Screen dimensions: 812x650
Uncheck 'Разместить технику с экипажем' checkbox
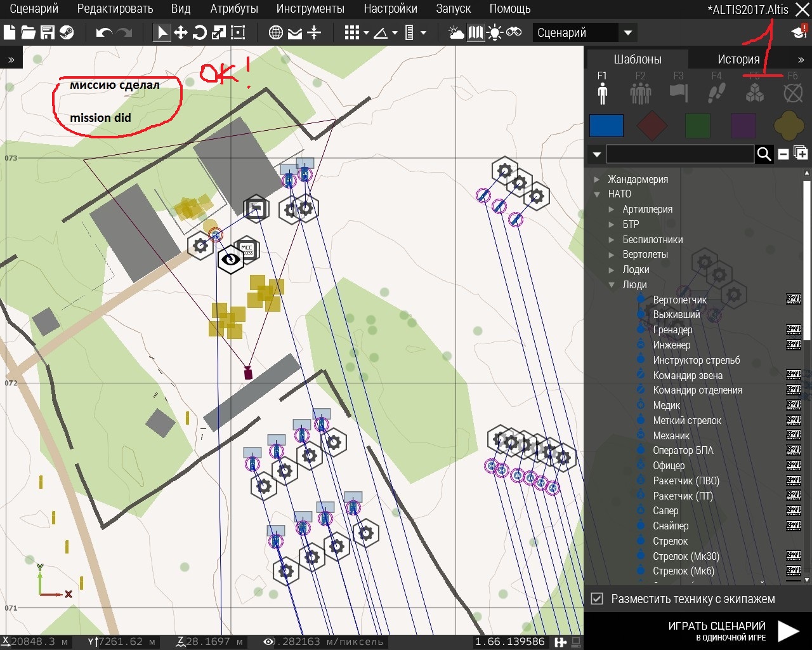[596, 599]
